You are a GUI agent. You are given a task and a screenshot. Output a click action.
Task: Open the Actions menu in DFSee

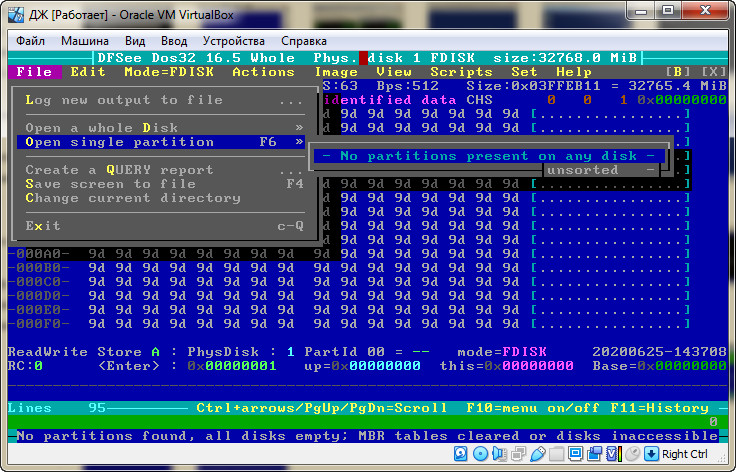pyautogui.click(x=263, y=72)
